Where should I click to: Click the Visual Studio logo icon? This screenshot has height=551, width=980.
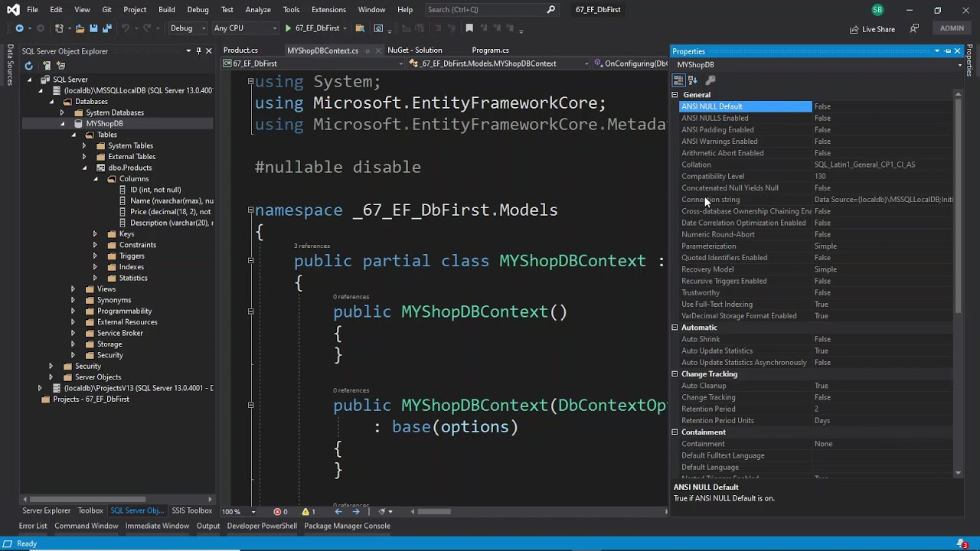pyautogui.click(x=12, y=10)
